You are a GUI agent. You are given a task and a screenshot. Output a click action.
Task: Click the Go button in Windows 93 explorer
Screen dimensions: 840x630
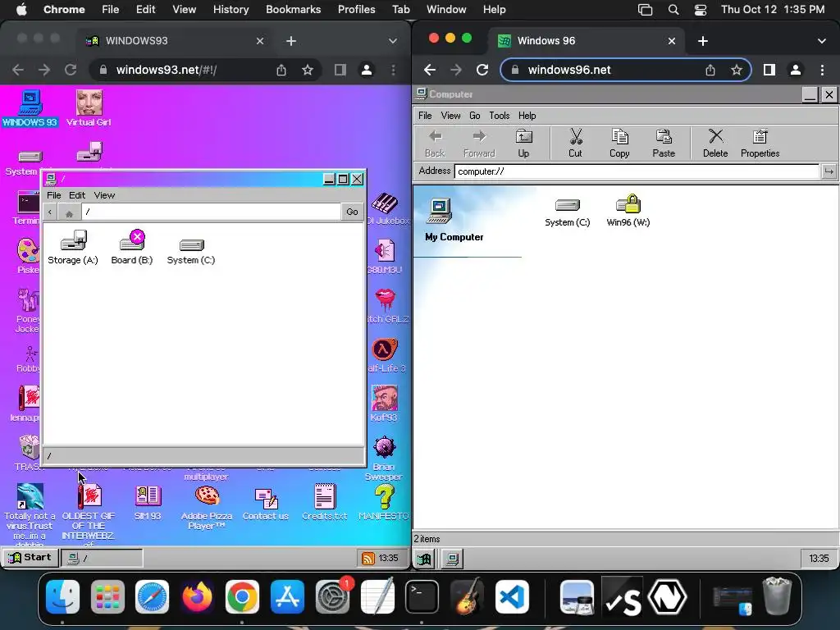pos(352,212)
